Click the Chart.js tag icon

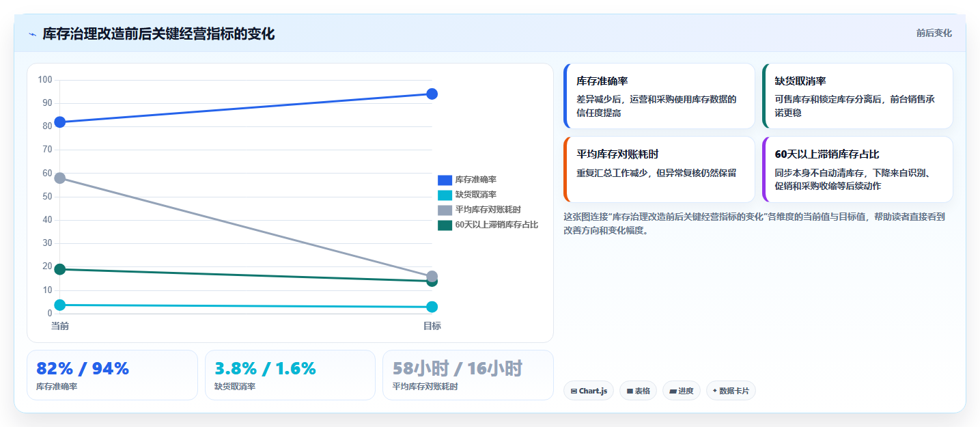[574, 391]
